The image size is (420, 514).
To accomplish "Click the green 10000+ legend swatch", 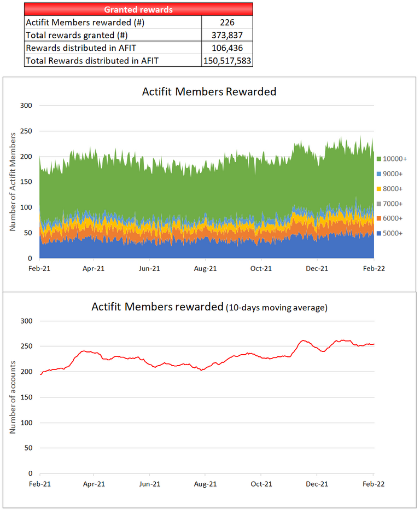I will 379,159.
